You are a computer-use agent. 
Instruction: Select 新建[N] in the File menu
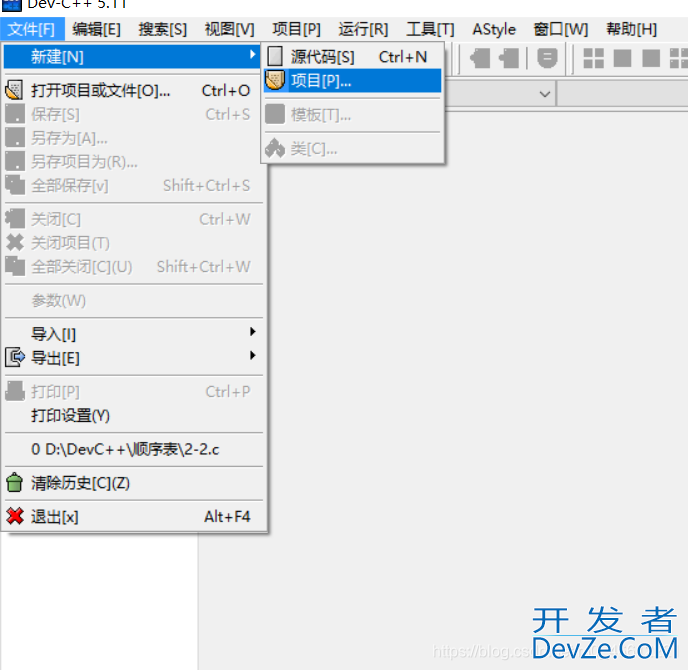click(x=132, y=57)
